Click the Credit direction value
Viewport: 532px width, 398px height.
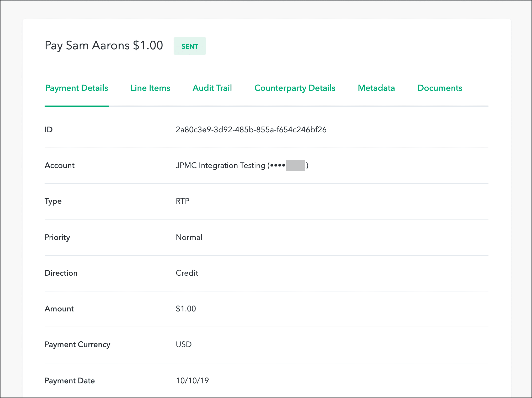pyautogui.click(x=187, y=273)
